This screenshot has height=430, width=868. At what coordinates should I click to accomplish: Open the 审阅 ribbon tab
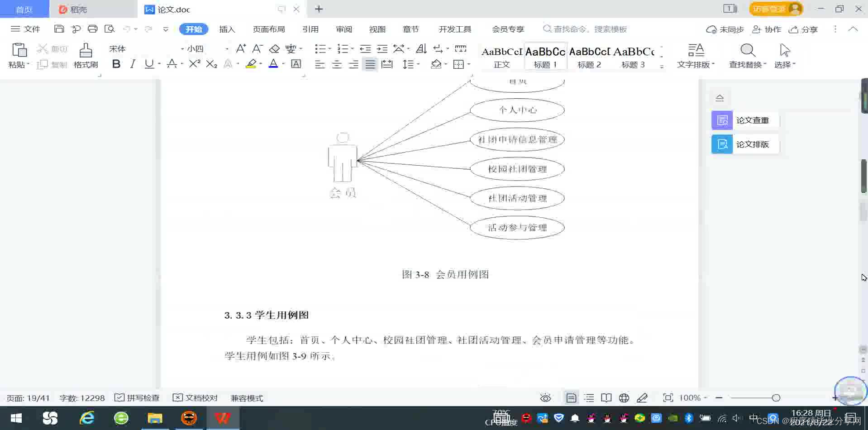(x=344, y=29)
